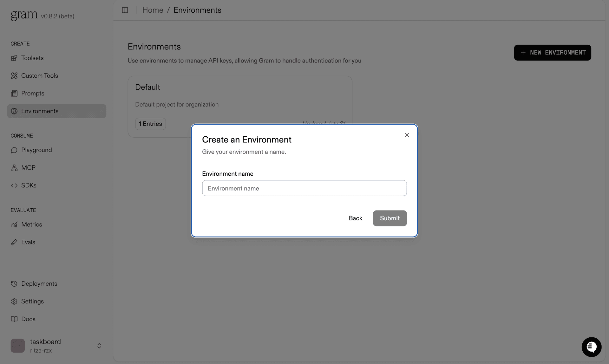Open Settings from the sidebar

point(32,301)
